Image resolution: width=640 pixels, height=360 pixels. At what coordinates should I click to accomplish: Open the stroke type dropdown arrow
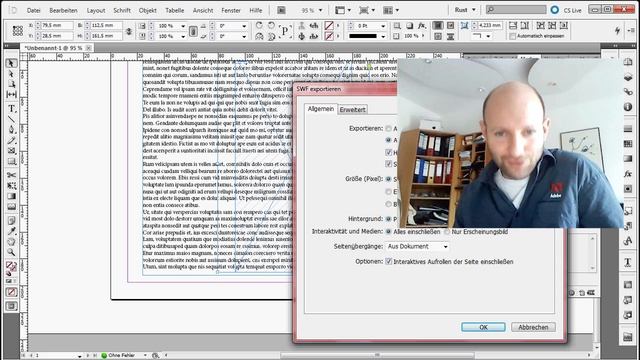[383, 36]
